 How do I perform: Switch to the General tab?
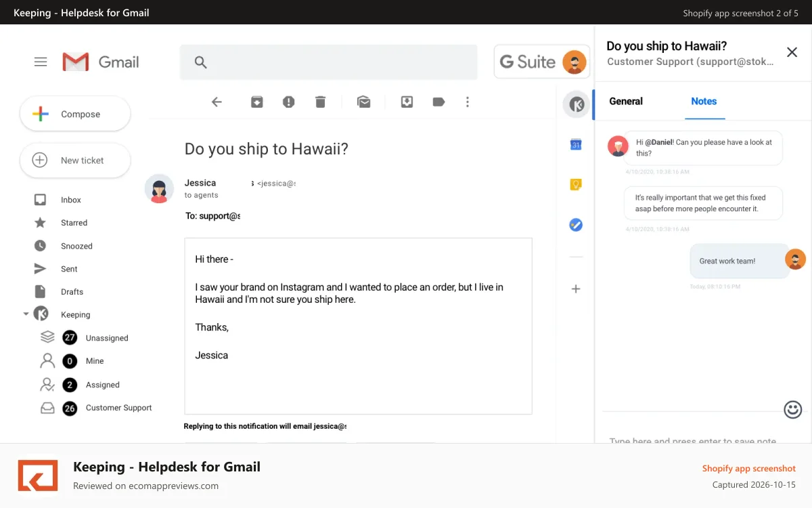(x=626, y=101)
